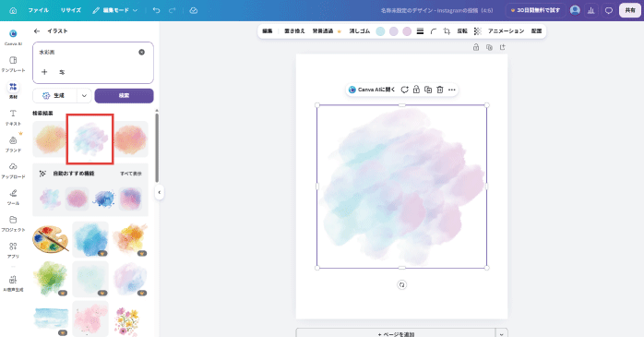Go back from the イラスト panel
644x337 pixels.
[37, 30]
